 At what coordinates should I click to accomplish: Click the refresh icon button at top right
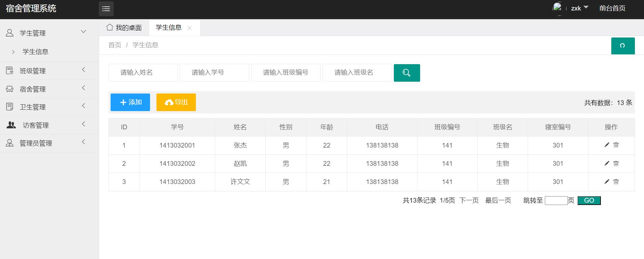[623, 46]
